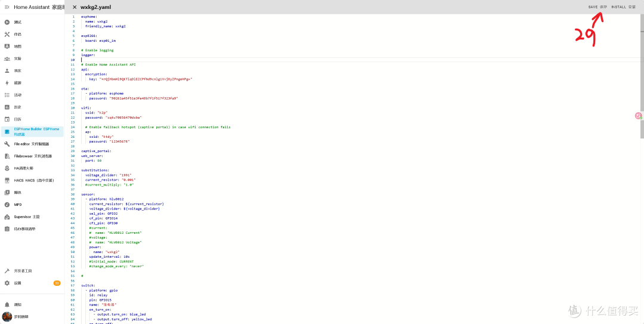Collapse the Home Assistant sidebar menu icon
Image resolution: width=644 pixels, height=324 pixels.
point(7,7)
